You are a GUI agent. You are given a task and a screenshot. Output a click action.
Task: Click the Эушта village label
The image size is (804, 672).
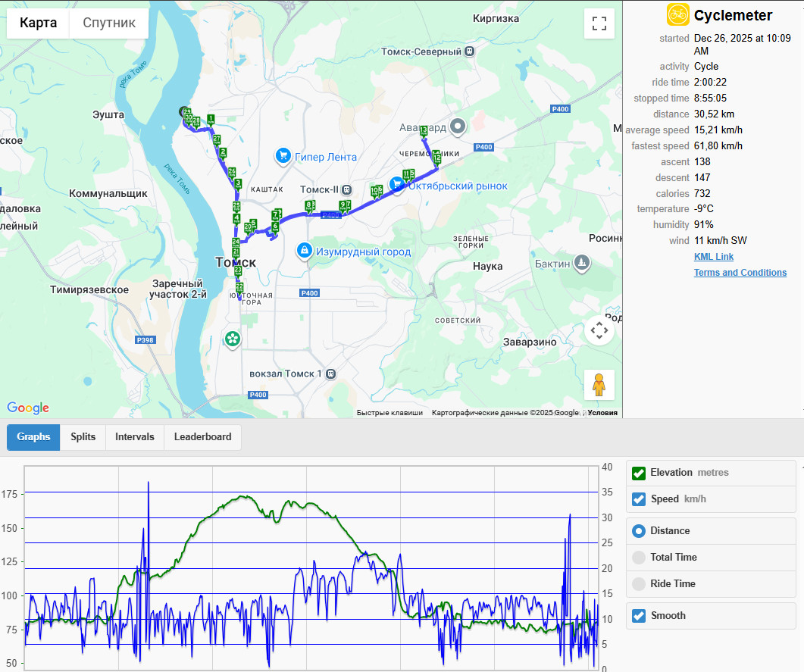tap(108, 114)
